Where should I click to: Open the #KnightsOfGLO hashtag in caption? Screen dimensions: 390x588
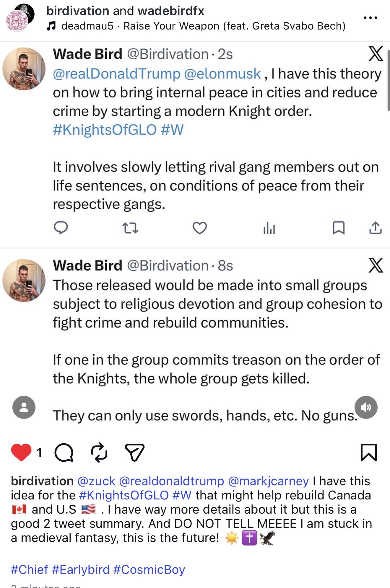tap(124, 495)
